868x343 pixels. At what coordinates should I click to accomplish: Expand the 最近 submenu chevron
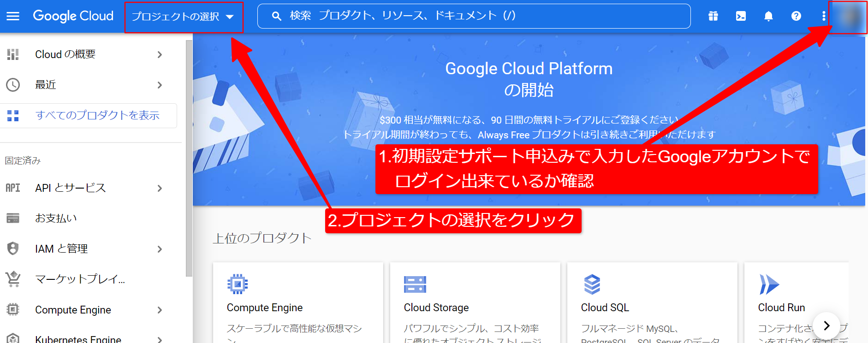pos(160,85)
